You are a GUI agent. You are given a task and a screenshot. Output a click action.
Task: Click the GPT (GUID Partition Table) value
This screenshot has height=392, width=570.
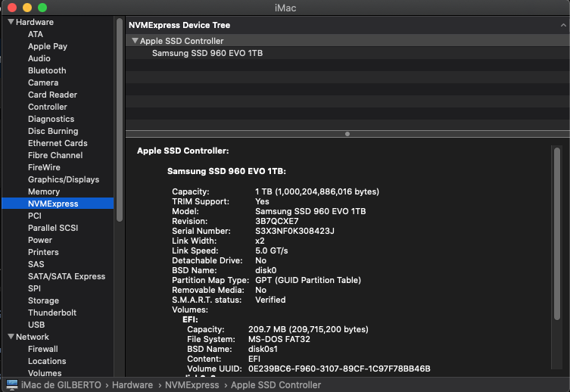coord(308,280)
